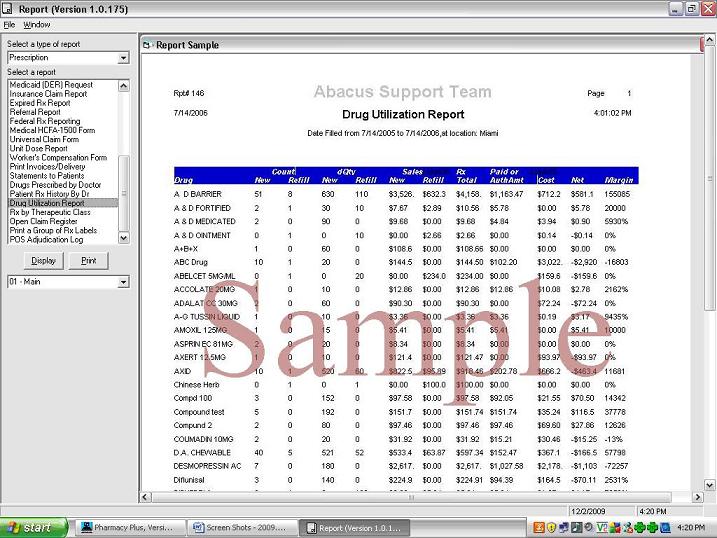Switch to Pharmacy Plus taskbar window
The height and width of the screenshot is (538, 717).
coord(129,528)
